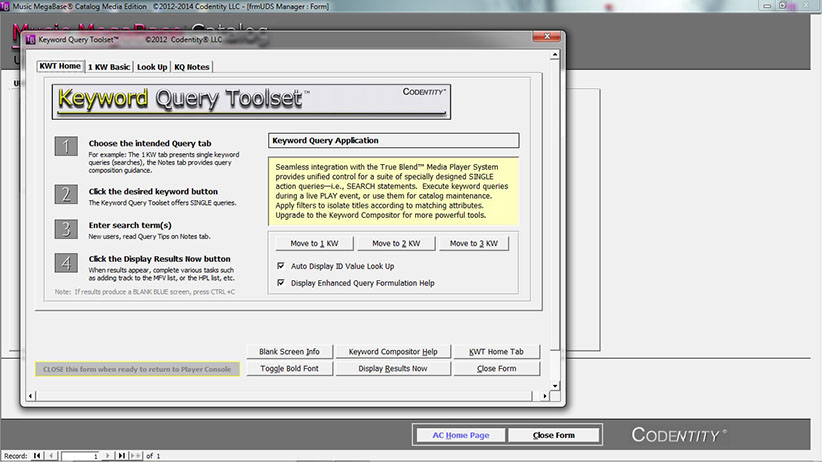Viewport: 822px width, 462px height.
Task: Open Keyword Compositor Help
Action: (x=391, y=352)
